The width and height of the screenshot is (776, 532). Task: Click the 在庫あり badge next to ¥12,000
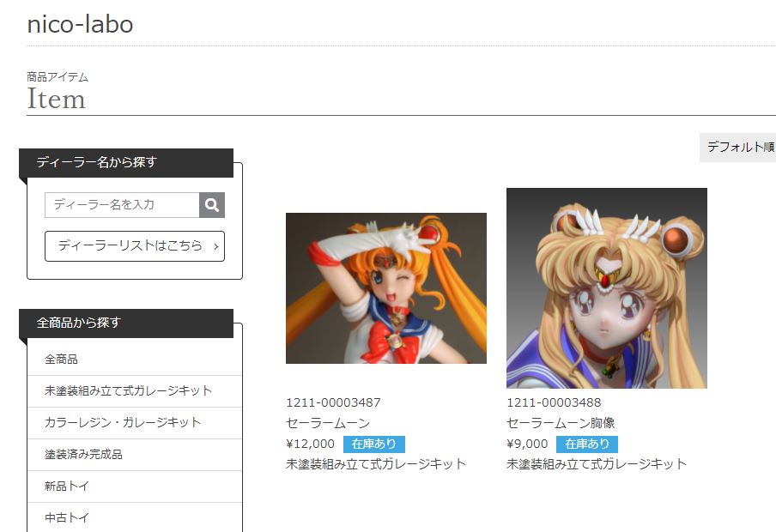tap(374, 444)
